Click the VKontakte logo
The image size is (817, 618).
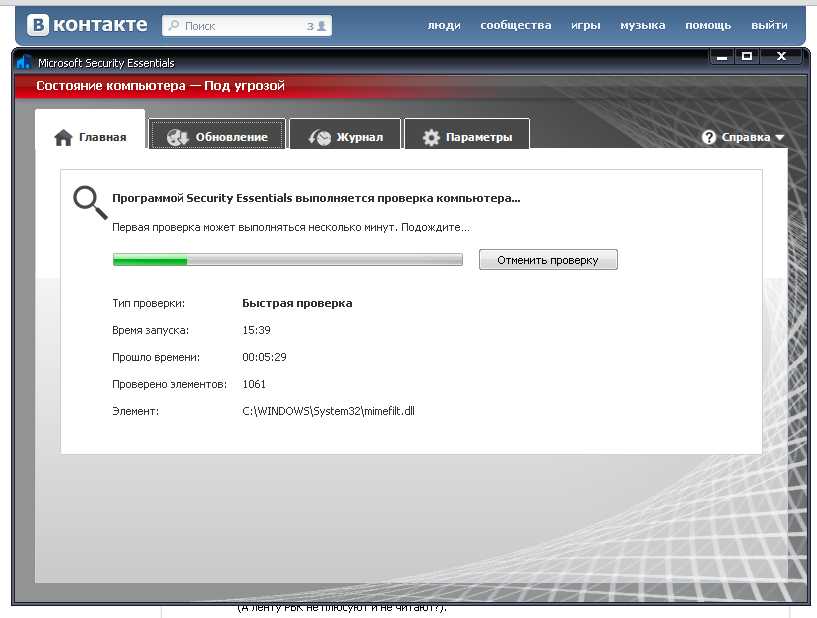click(87, 24)
